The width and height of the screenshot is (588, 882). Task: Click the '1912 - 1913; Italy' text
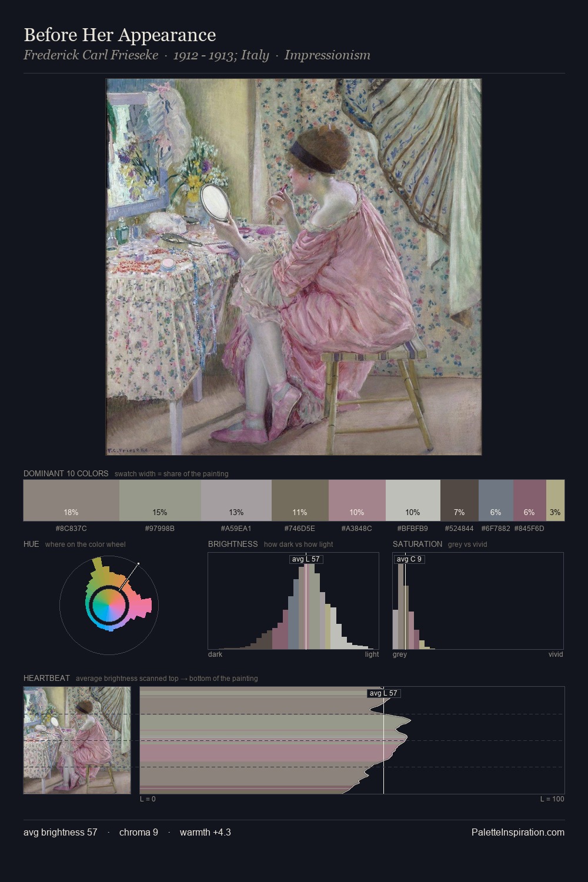pyautogui.click(x=221, y=55)
